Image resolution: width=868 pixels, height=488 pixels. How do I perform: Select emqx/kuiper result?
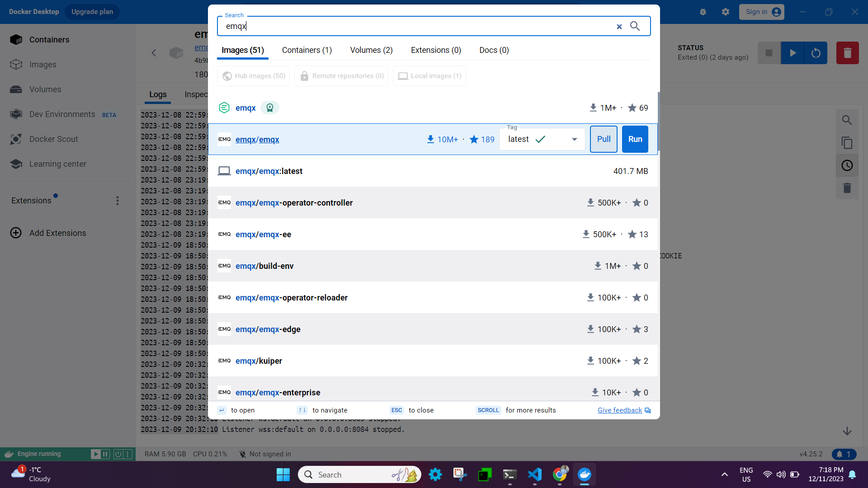tap(433, 361)
